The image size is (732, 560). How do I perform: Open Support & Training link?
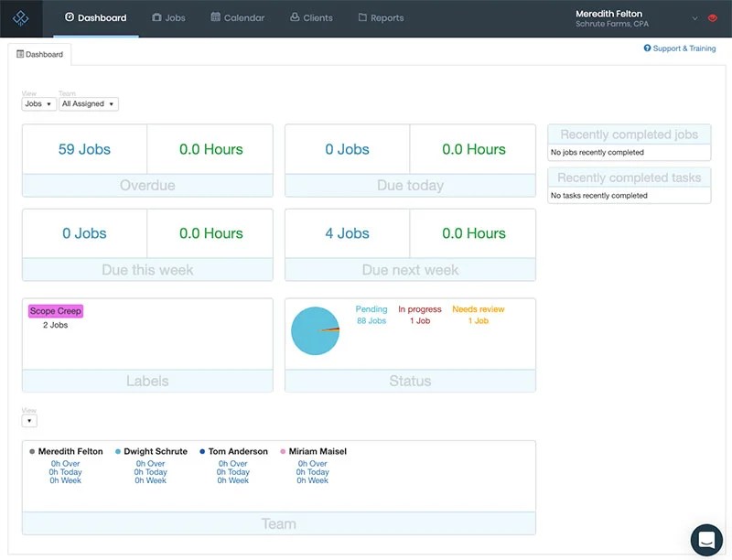tap(680, 48)
